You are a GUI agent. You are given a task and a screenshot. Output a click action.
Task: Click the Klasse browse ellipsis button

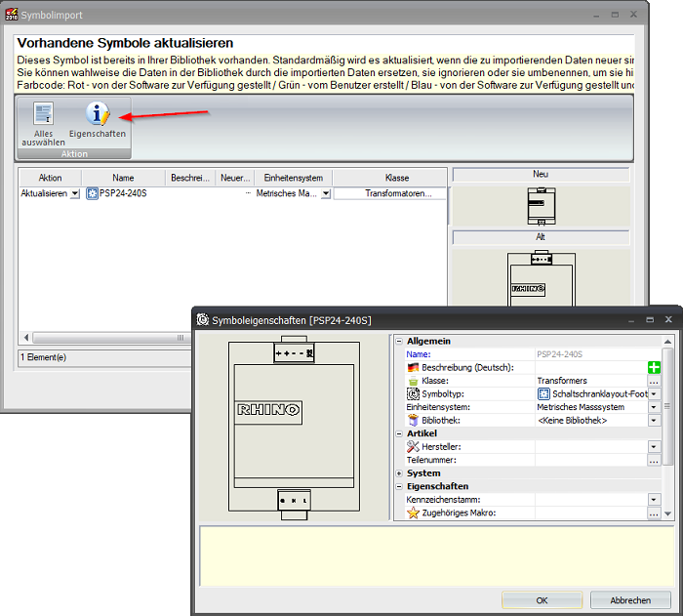654,381
